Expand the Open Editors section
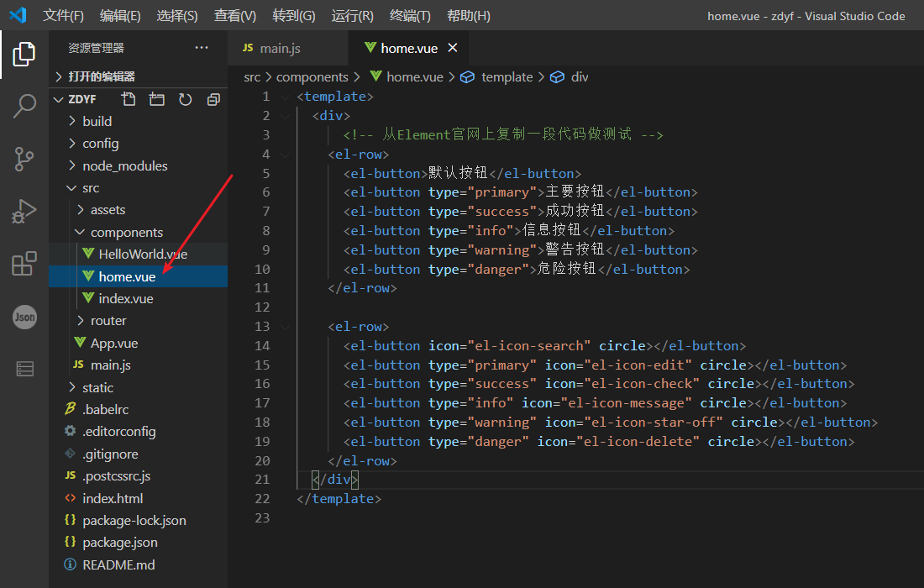The width and height of the screenshot is (924, 588). pos(101,76)
